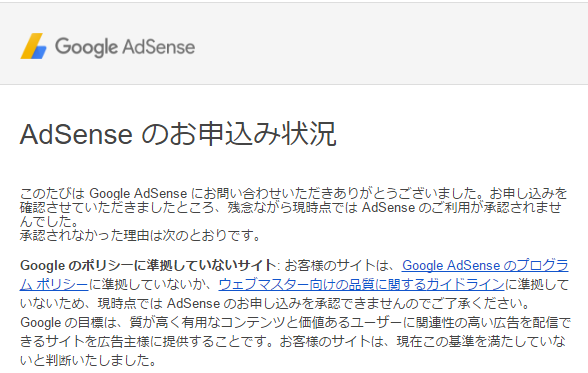The image size is (588, 373).
Task: Click the line starting with 確認させていただきましたところ
Action: 291,207
